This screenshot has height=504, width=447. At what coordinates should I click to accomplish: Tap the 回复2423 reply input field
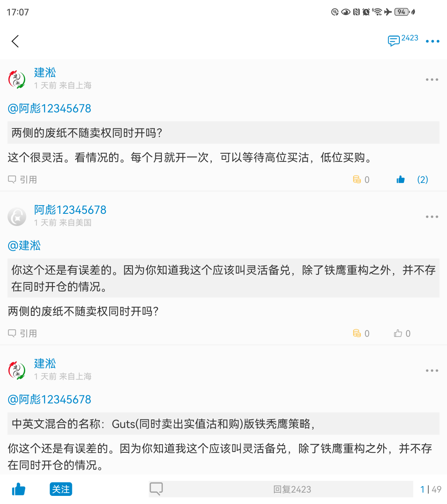pos(292,489)
